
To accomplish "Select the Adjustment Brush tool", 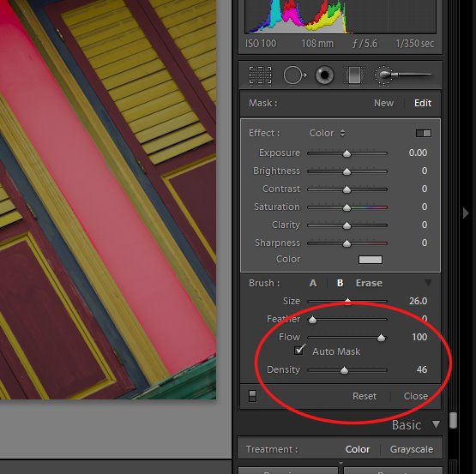I will [403, 75].
